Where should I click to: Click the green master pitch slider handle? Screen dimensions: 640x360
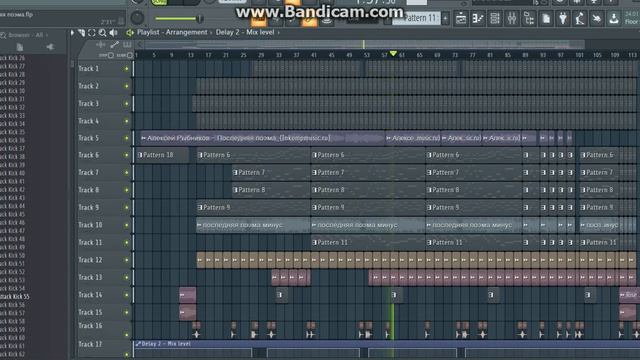[200, 18]
